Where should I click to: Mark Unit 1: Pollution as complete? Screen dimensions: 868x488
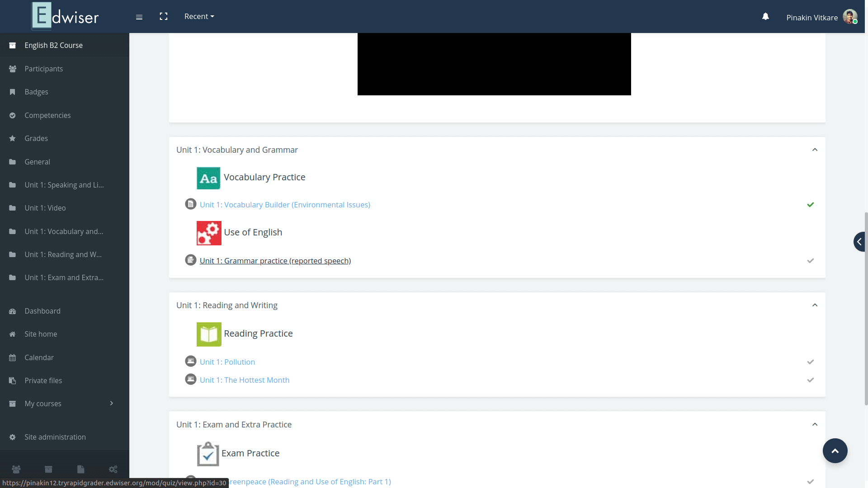pyautogui.click(x=811, y=362)
